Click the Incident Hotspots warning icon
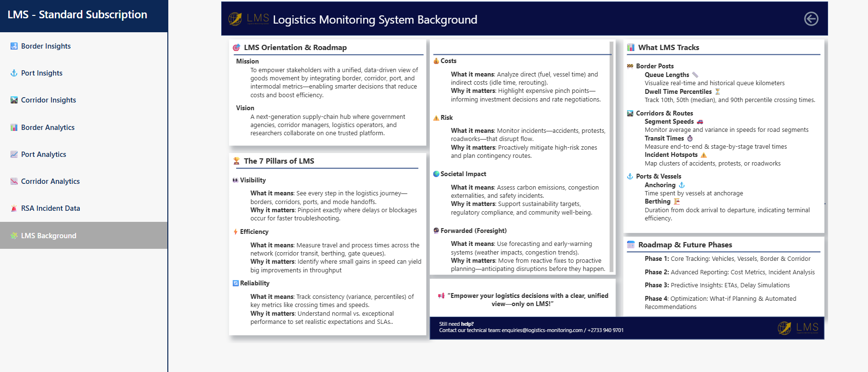The width and height of the screenshot is (868, 372). 704,155
